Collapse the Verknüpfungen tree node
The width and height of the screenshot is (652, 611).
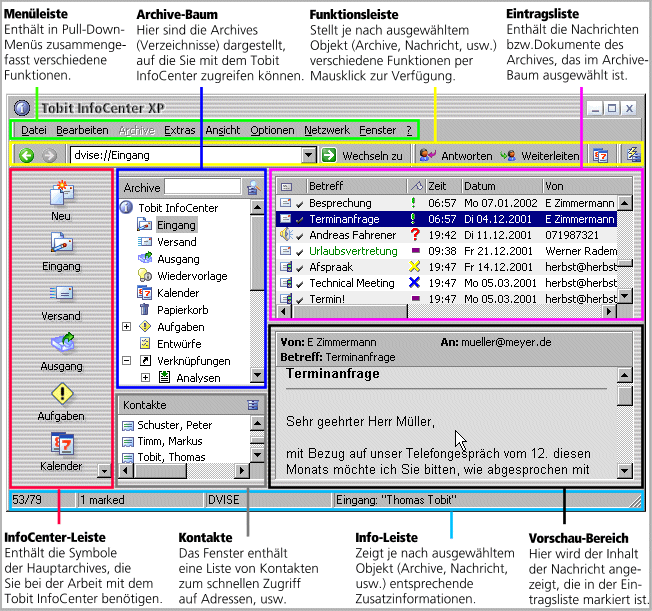(127, 360)
